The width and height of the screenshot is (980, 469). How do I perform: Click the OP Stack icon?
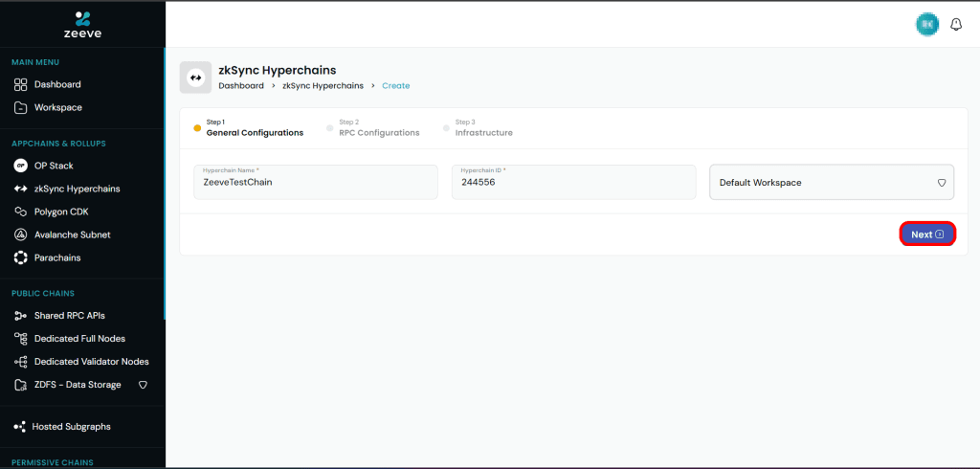pyautogui.click(x=21, y=166)
